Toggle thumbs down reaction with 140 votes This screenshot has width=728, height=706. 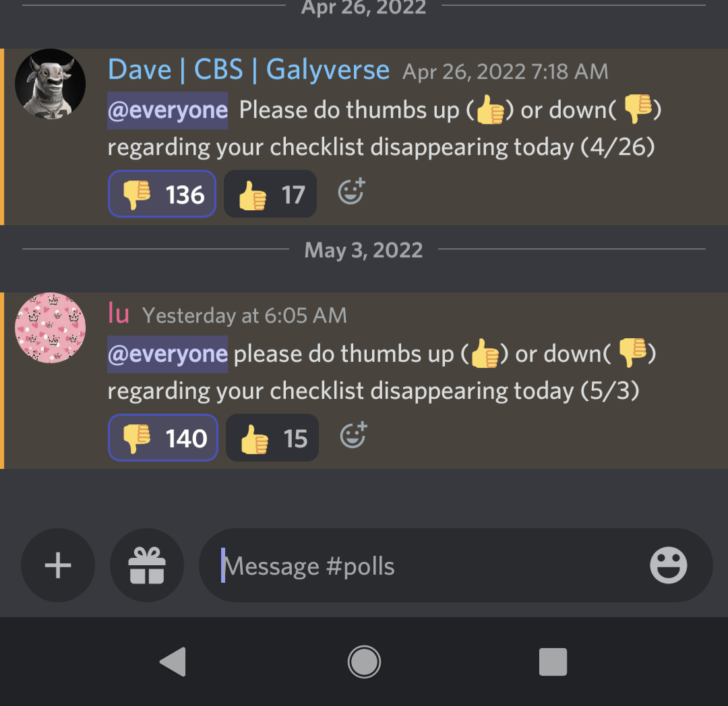163,437
